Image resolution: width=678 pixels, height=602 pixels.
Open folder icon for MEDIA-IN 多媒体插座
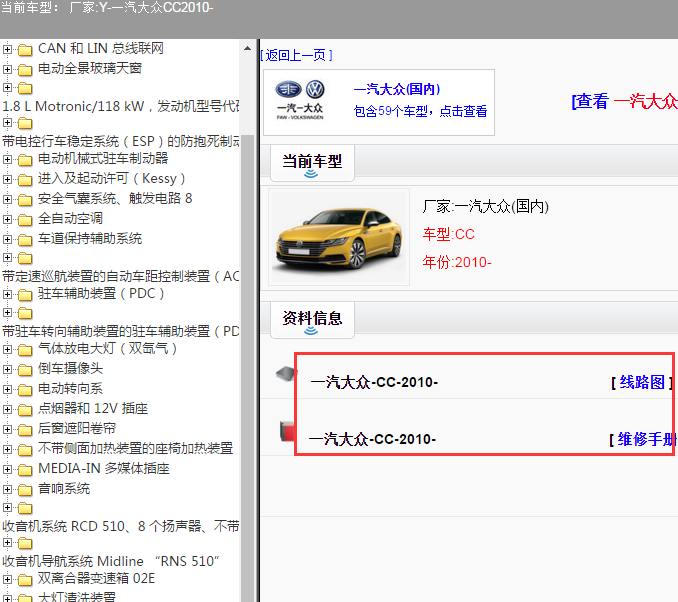25,469
